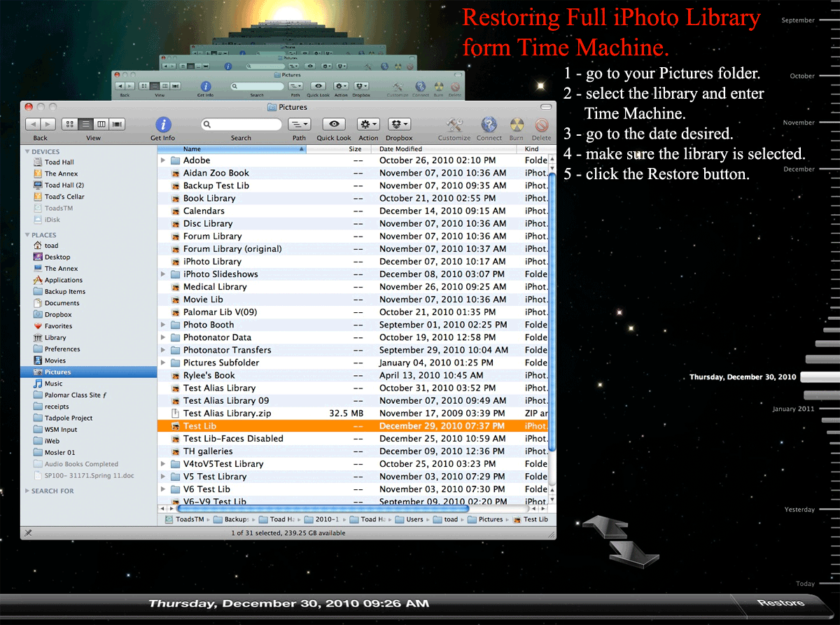Viewport: 840px width, 625px height.
Task: Open the Action gear menu
Action: [368, 124]
